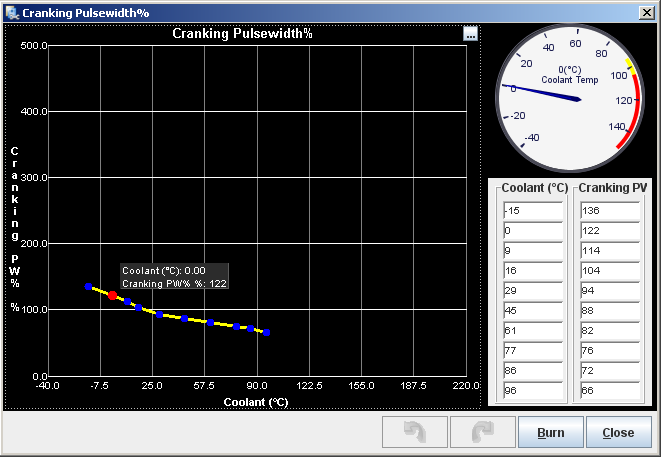
Task: Edit Coolant field with value 29
Action: coord(533,290)
